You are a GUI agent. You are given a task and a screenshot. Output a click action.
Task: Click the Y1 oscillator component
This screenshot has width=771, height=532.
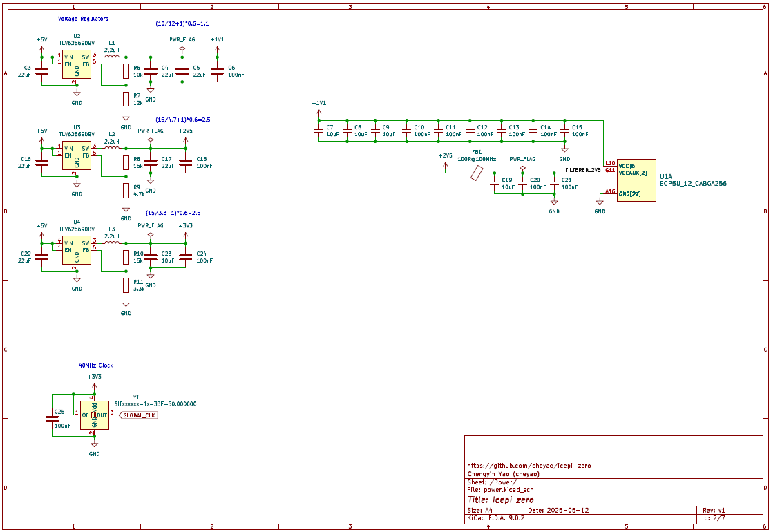click(x=94, y=415)
